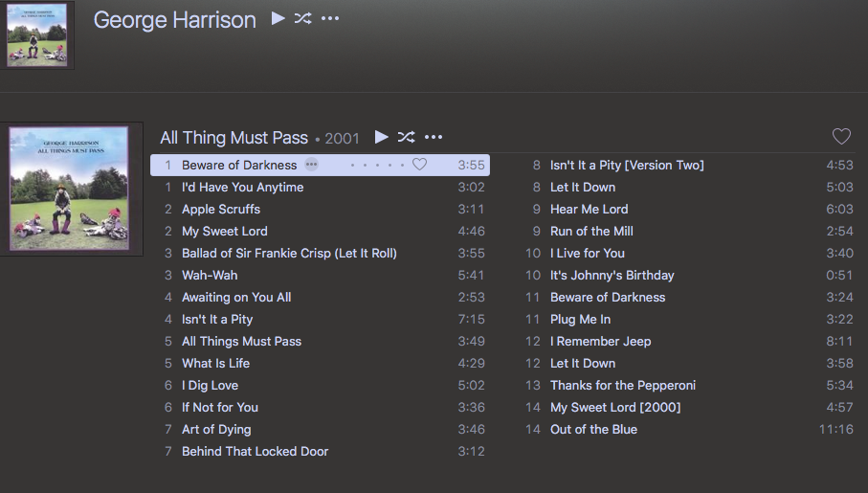The image size is (868, 493).
Task: Select the track I'd Have You Anytime
Action: [x=320, y=188]
